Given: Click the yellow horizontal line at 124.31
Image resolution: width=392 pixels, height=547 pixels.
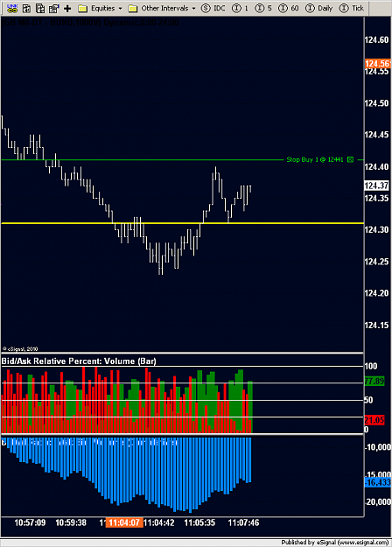Looking at the screenshot, I should click(x=182, y=223).
